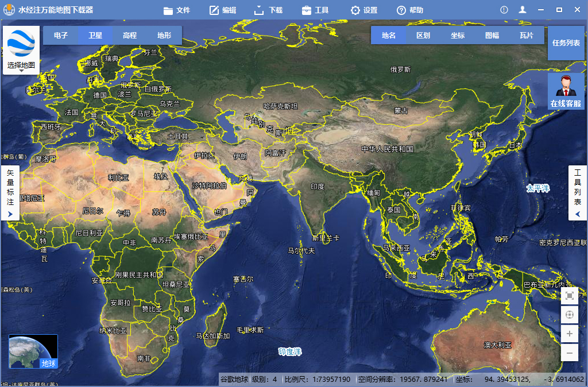
Task: Click the exclamation notice icon in title bar
Action: [x=504, y=10]
